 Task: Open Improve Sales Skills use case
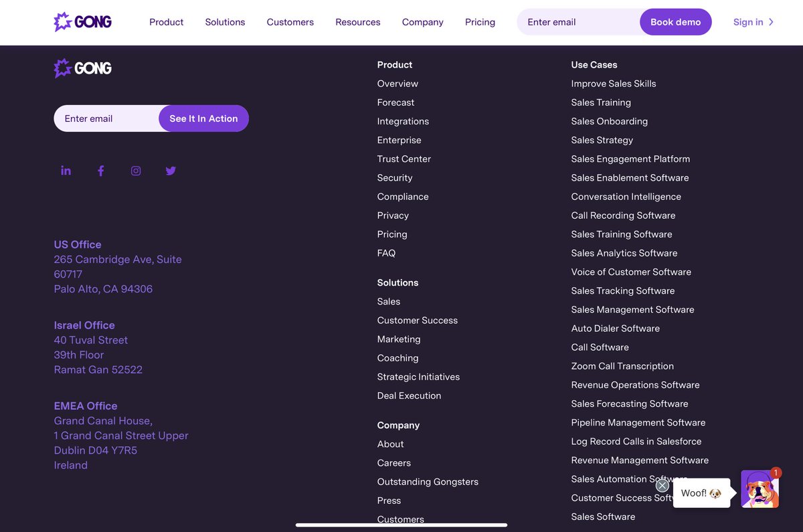(614, 84)
